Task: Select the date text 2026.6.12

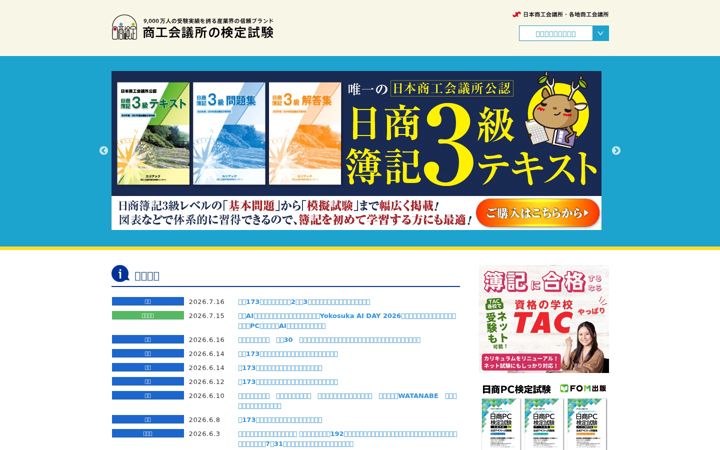Action: coord(207,382)
